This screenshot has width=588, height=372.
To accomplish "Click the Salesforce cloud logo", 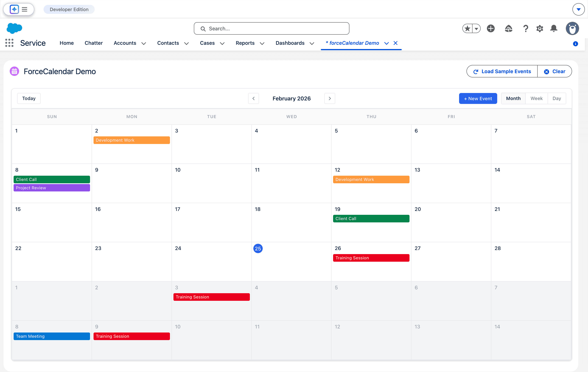I will (x=14, y=28).
